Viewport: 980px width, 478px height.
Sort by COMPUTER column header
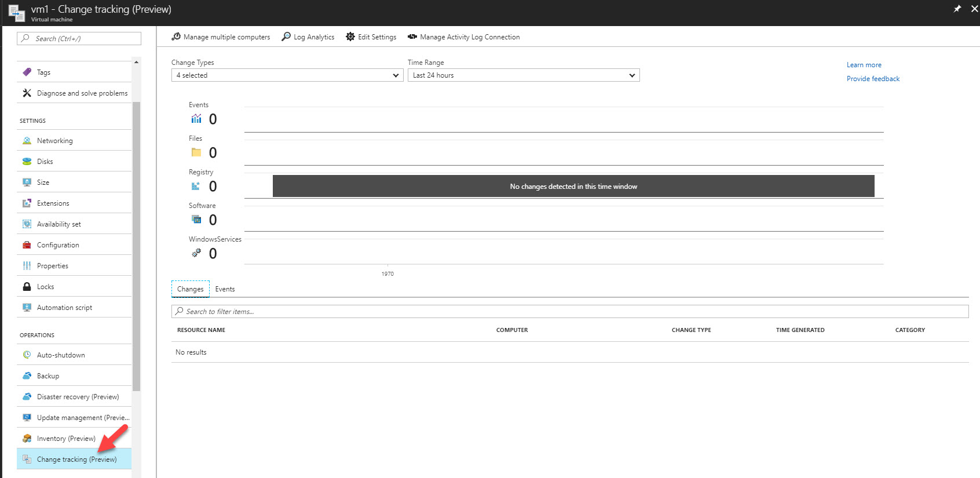512,330
